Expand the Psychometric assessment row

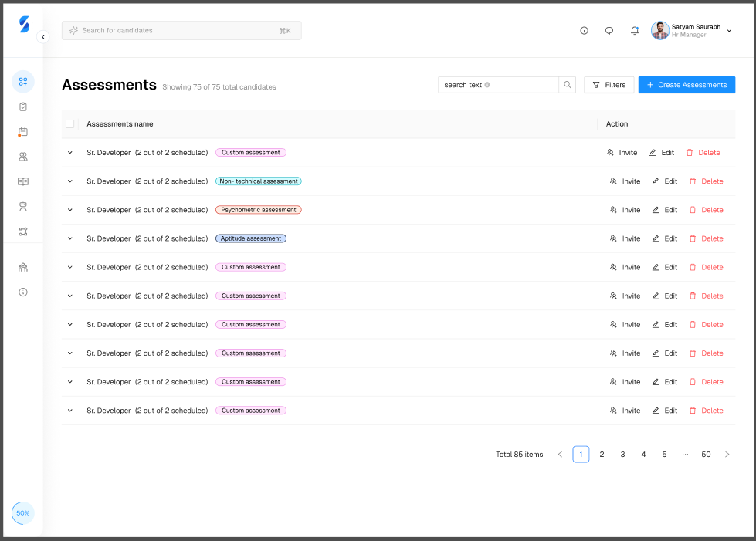point(70,210)
